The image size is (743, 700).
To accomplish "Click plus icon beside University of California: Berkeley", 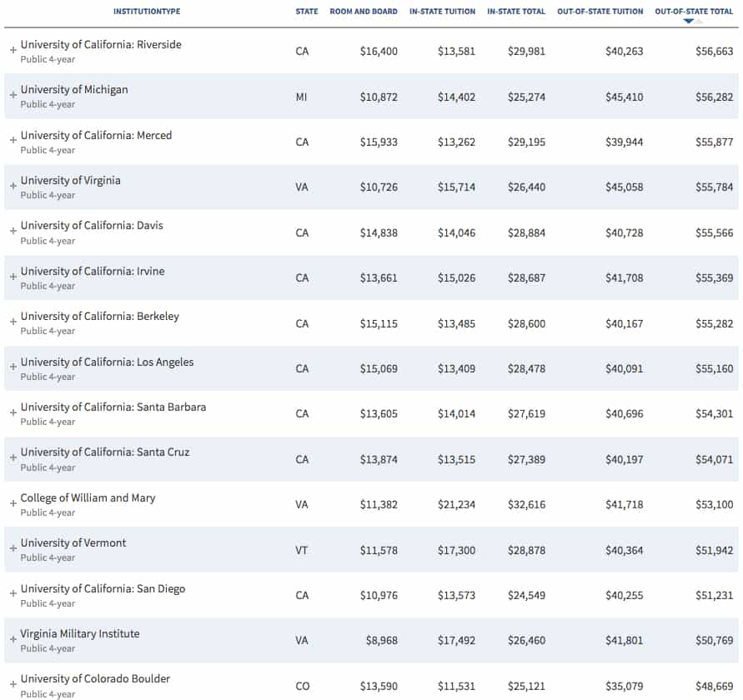I will (13, 322).
